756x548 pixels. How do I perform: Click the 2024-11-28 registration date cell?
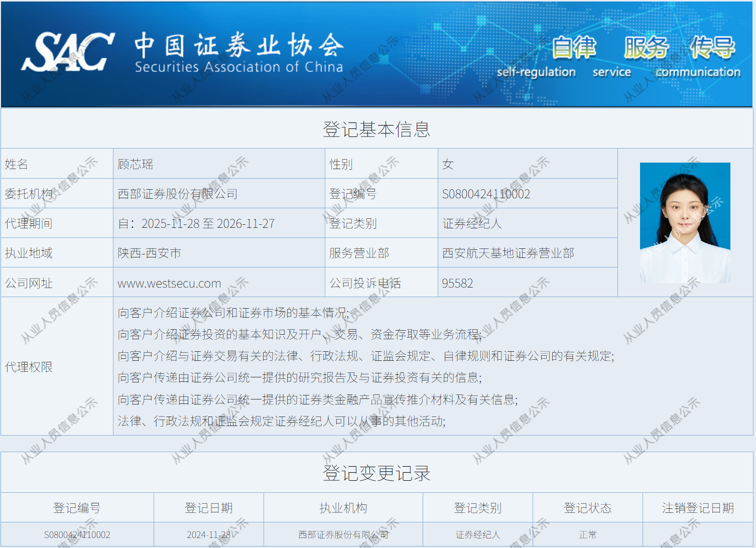coord(208,534)
